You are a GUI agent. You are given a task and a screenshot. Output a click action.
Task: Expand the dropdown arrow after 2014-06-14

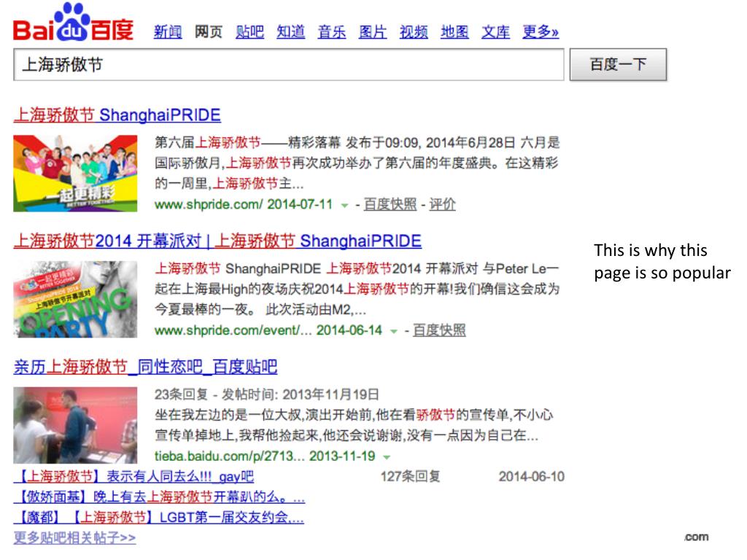pyautogui.click(x=393, y=332)
